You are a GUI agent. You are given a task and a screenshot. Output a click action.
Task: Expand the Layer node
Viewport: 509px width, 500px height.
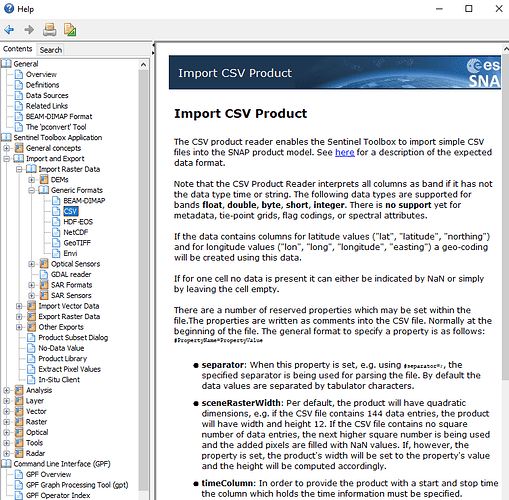[x=6, y=401]
